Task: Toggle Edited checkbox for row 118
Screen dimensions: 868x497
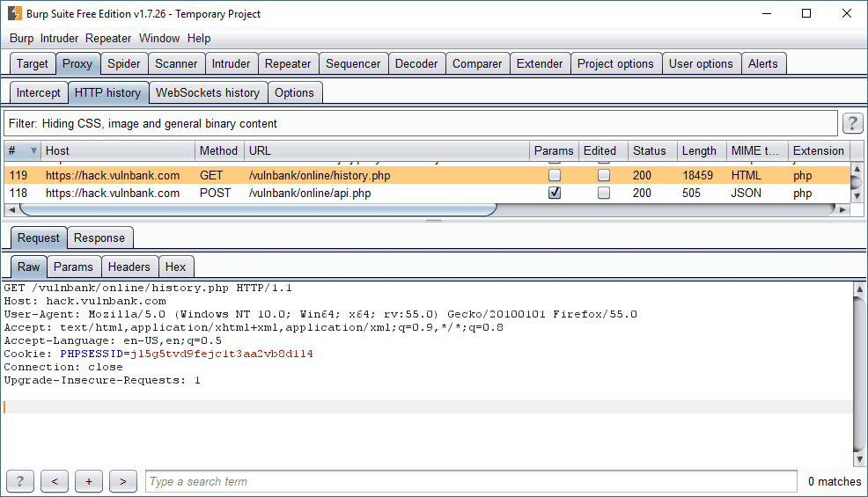Action: (604, 194)
